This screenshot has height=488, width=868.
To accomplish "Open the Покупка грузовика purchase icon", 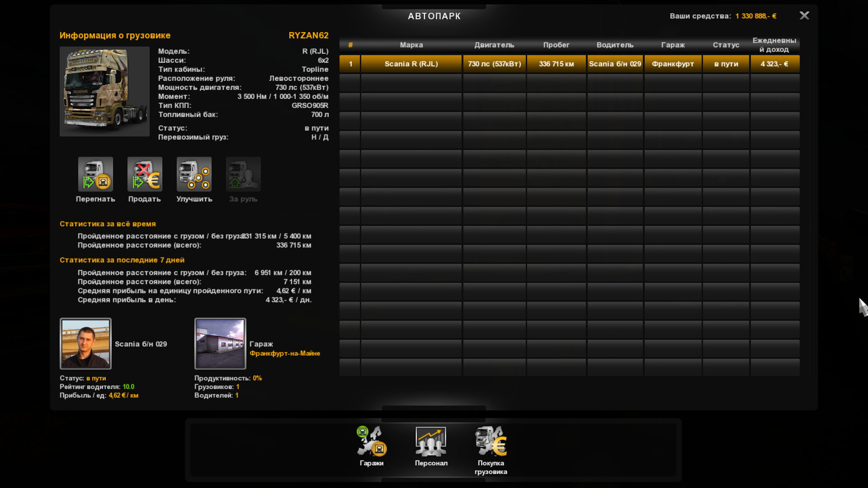I will click(491, 441).
